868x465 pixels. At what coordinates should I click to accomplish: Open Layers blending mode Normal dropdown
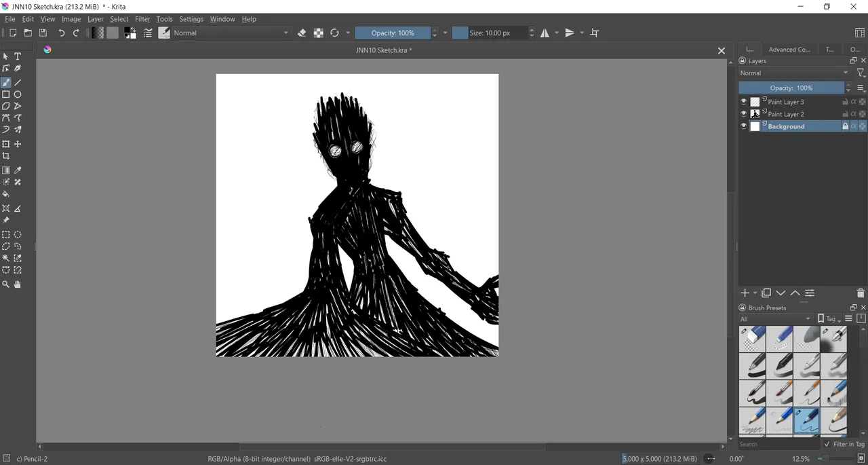pyautogui.click(x=794, y=73)
